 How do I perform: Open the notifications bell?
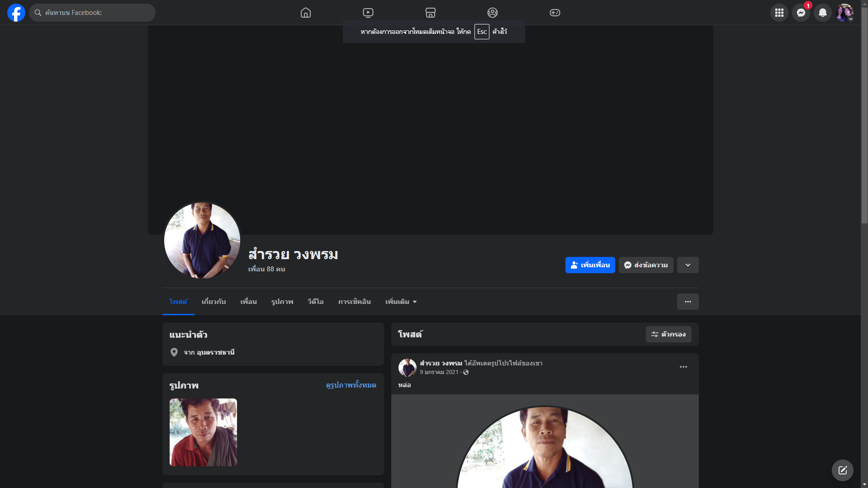[x=822, y=13]
